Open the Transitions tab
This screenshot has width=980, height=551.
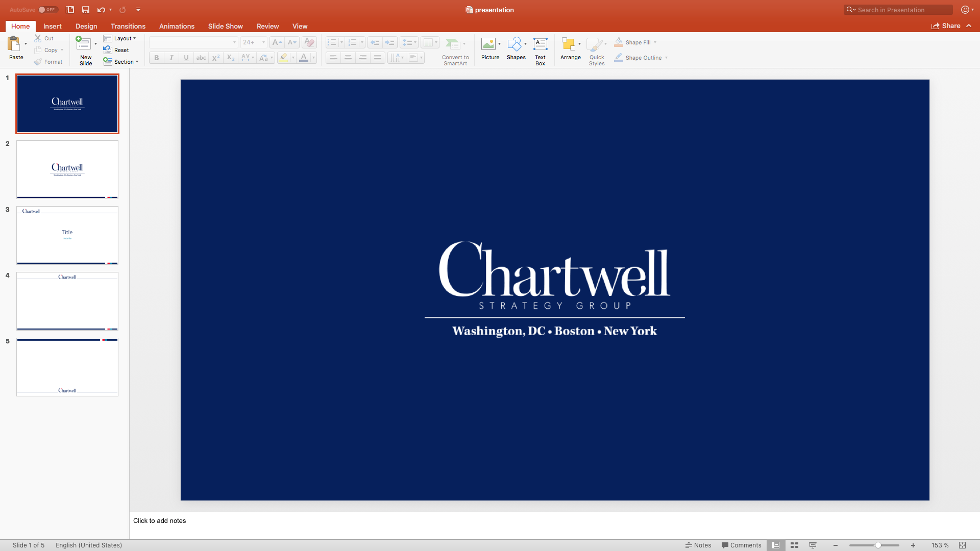(128, 26)
